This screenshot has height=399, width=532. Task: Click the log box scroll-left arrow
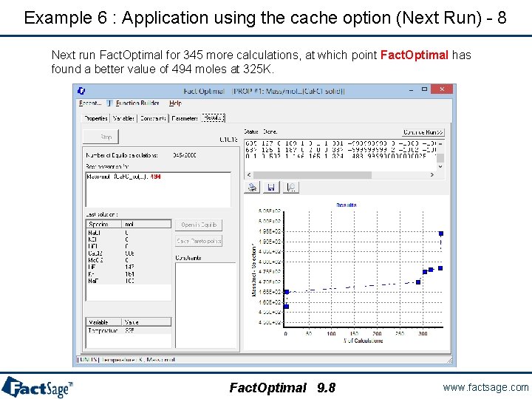click(249, 174)
